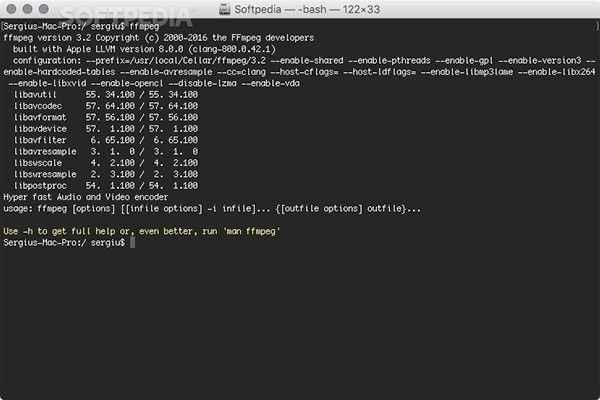This screenshot has width=600, height=400.
Task: Click the 'built with Apple LLVM version 8.0.0' line
Action: coord(144,49)
